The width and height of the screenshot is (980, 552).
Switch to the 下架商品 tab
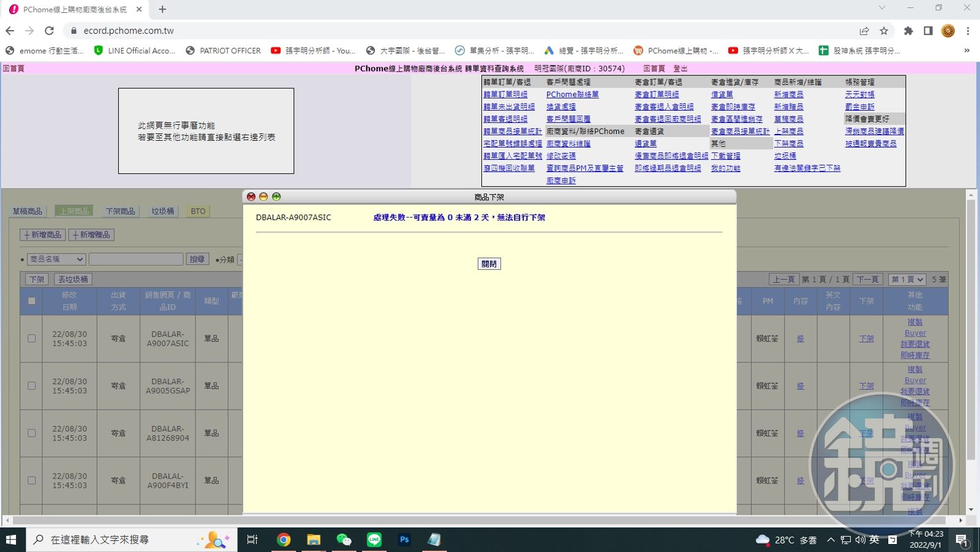[120, 211]
